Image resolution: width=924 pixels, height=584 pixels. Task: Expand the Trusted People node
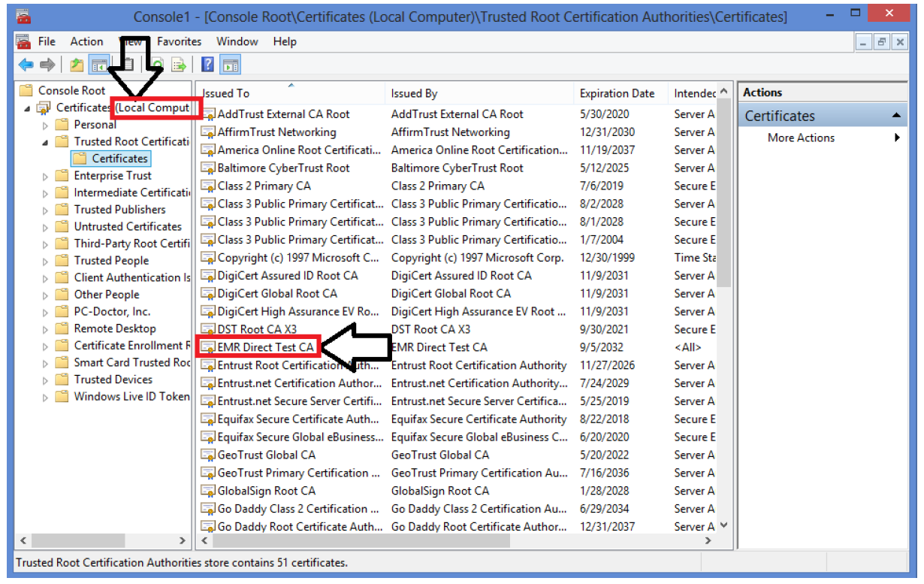[46, 262]
